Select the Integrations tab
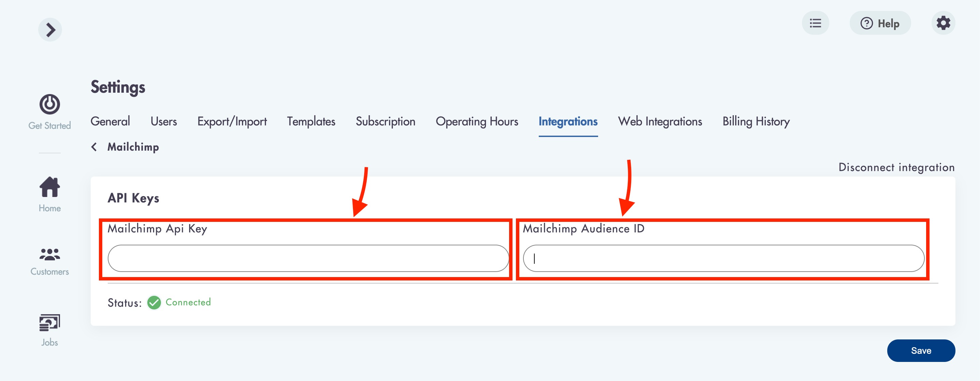Viewport: 980px width, 381px height. [x=568, y=121]
